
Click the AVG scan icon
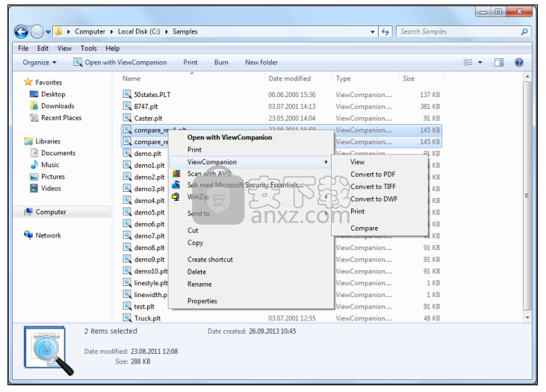click(x=176, y=173)
